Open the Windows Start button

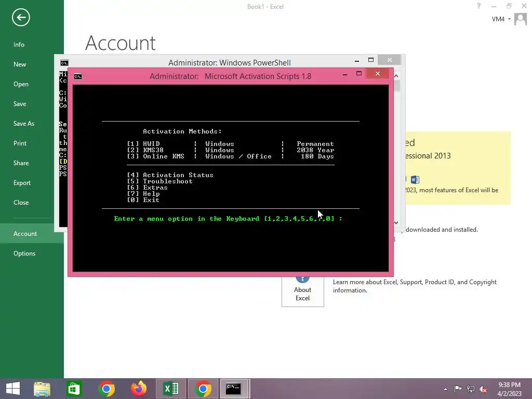coord(13,389)
